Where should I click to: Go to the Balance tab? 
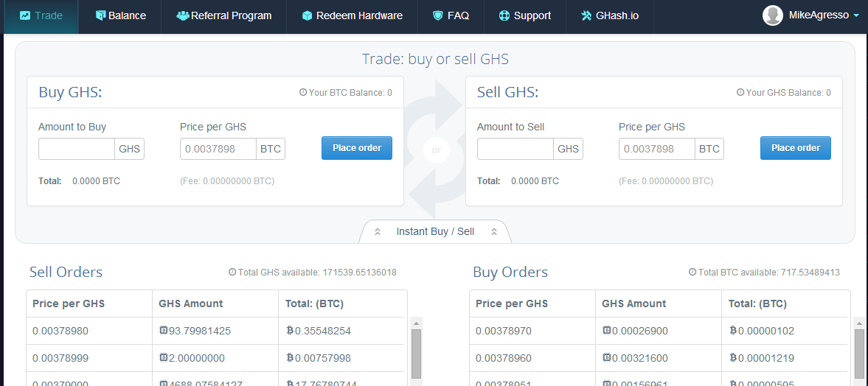click(120, 16)
